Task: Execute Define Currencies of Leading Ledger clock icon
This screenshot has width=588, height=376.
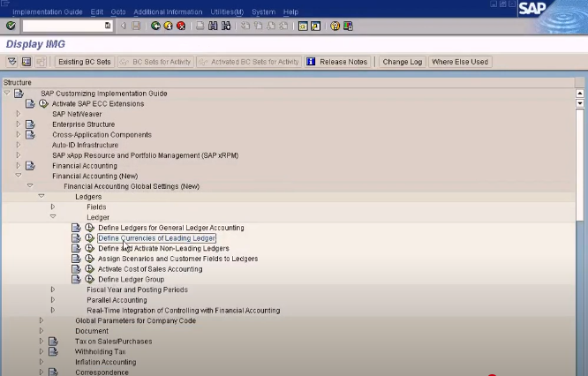Action: [89, 237]
